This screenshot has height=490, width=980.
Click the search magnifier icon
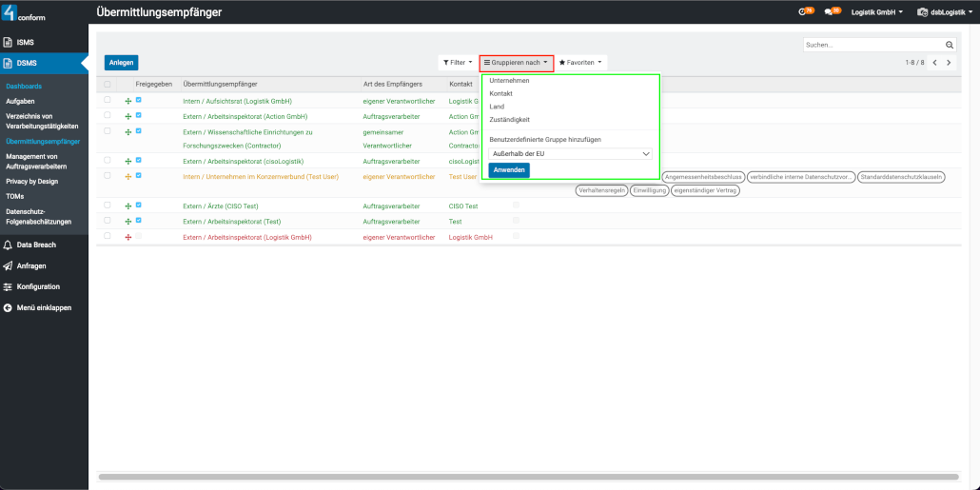[949, 45]
